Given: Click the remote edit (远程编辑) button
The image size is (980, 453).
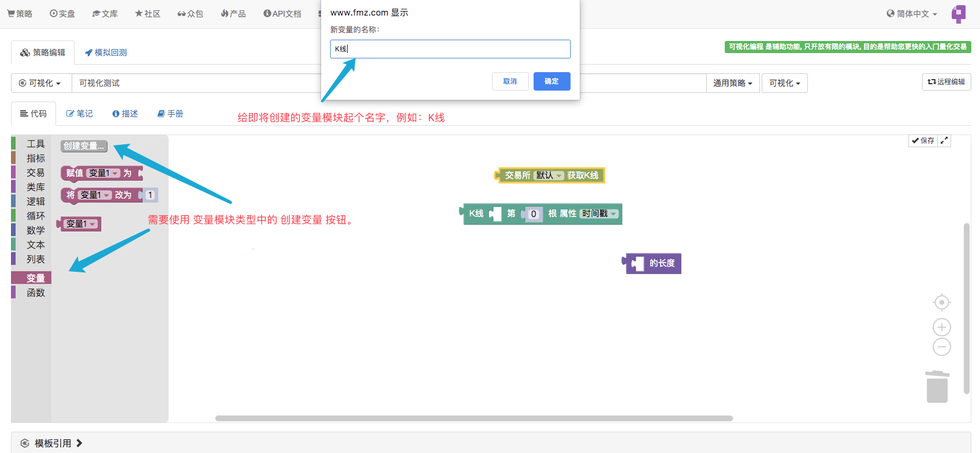Looking at the screenshot, I should pos(946,82).
